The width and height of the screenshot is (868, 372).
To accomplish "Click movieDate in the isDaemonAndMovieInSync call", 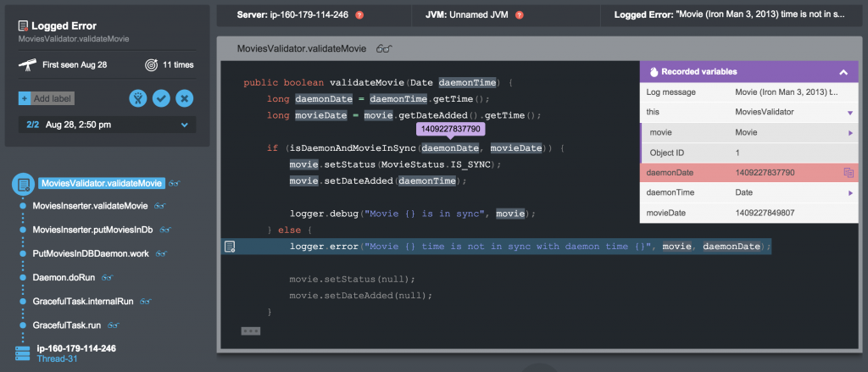I will (516, 149).
